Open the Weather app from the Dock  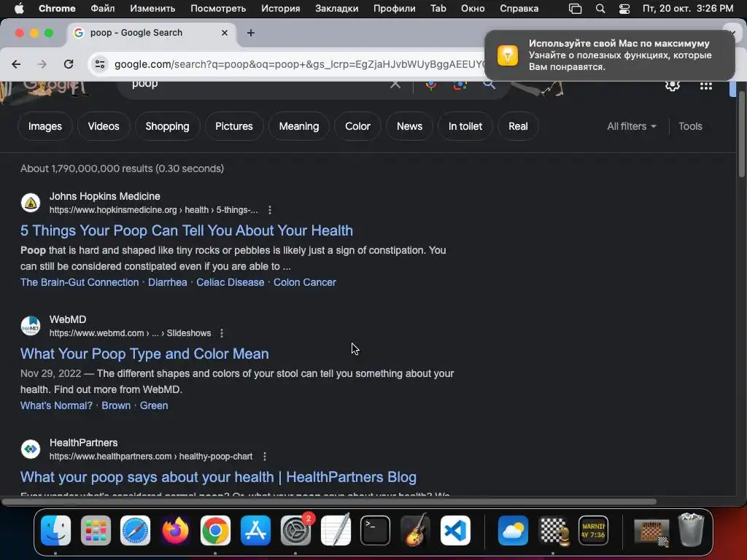tap(513, 531)
